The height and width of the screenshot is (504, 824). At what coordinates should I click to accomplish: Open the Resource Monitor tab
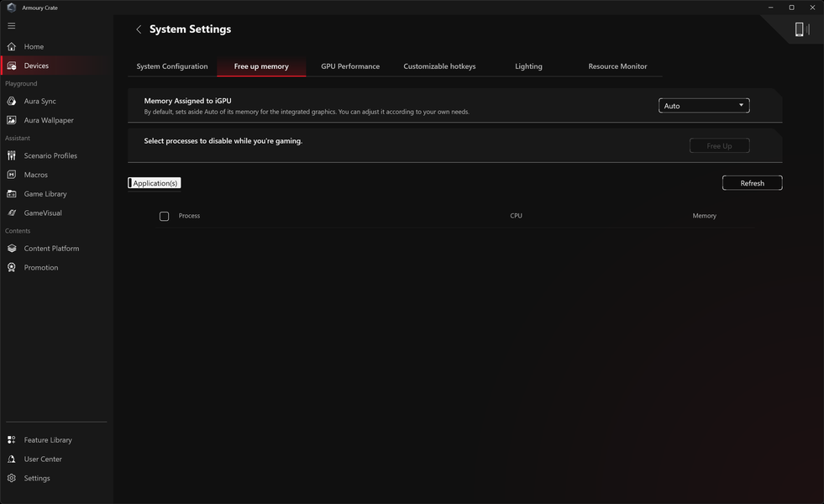tap(617, 66)
